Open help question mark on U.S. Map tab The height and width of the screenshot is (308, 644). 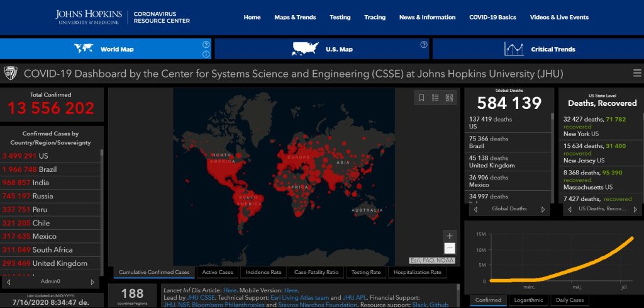[x=424, y=45]
